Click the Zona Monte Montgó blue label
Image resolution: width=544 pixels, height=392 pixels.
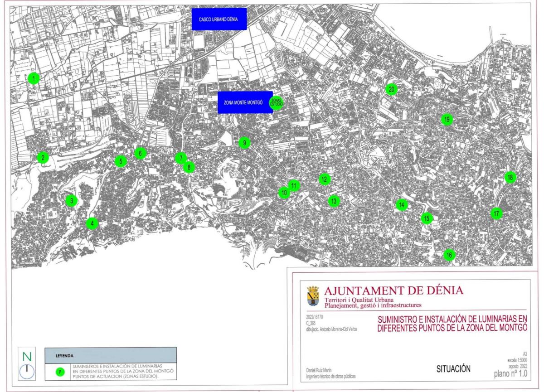[x=244, y=103]
